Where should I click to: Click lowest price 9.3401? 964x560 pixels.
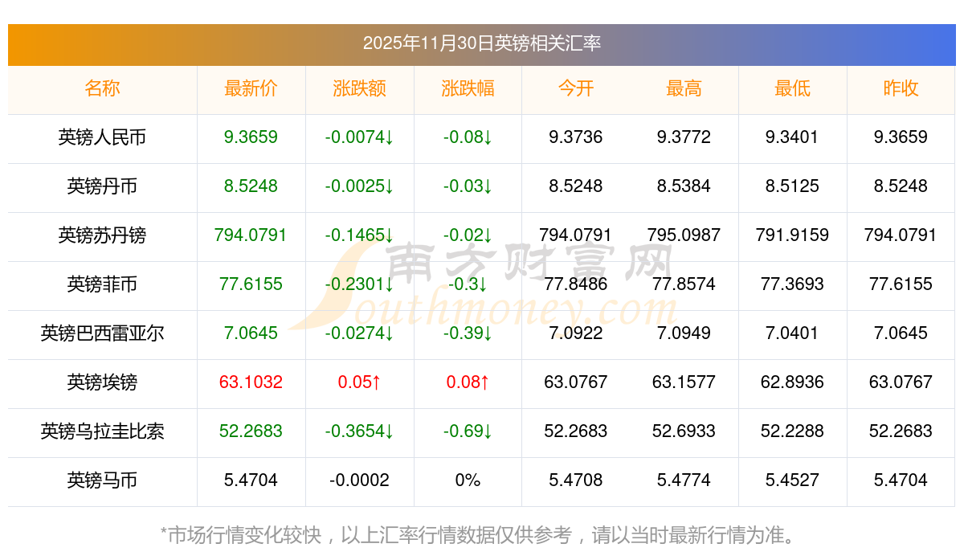(x=792, y=137)
